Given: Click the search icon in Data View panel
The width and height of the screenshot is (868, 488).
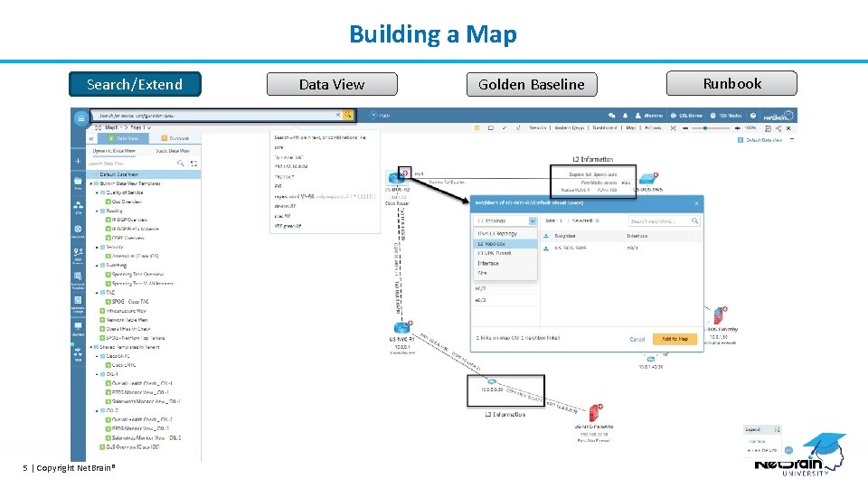Looking at the screenshot, I should (x=181, y=164).
